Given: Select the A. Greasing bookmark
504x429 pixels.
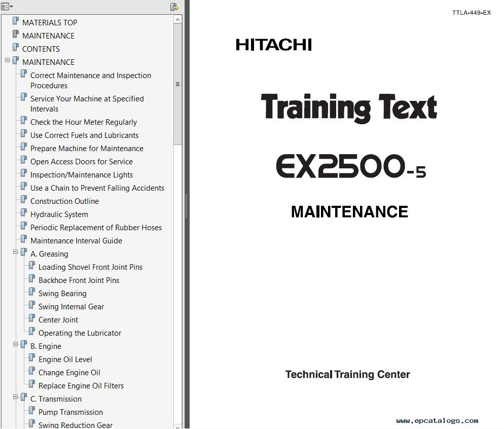Looking at the screenshot, I should click(x=49, y=254).
